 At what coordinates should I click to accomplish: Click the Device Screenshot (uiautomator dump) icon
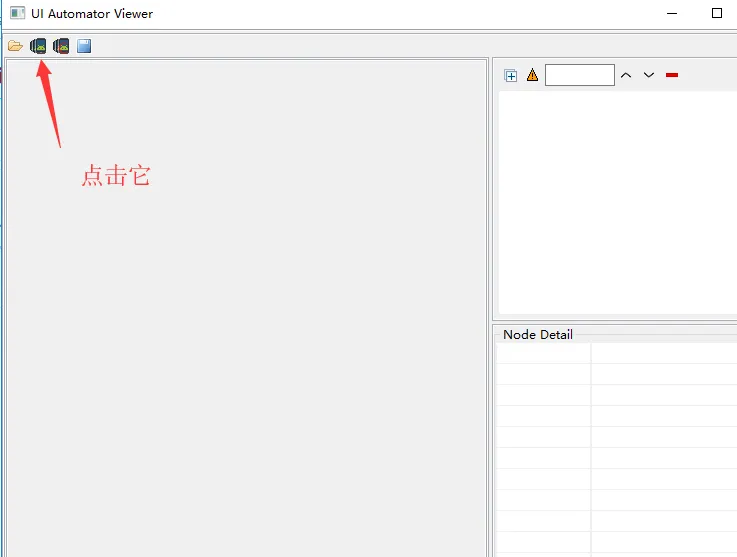[x=38, y=46]
